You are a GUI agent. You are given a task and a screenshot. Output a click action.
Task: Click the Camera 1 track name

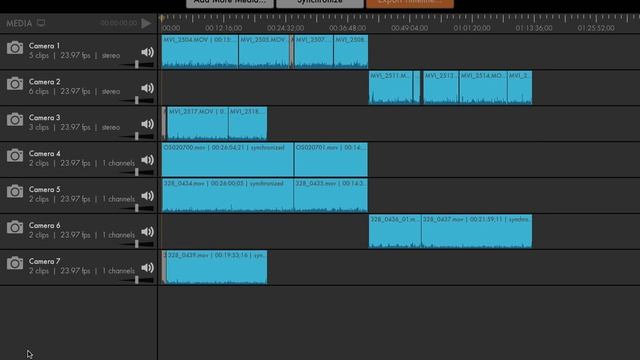click(44, 46)
